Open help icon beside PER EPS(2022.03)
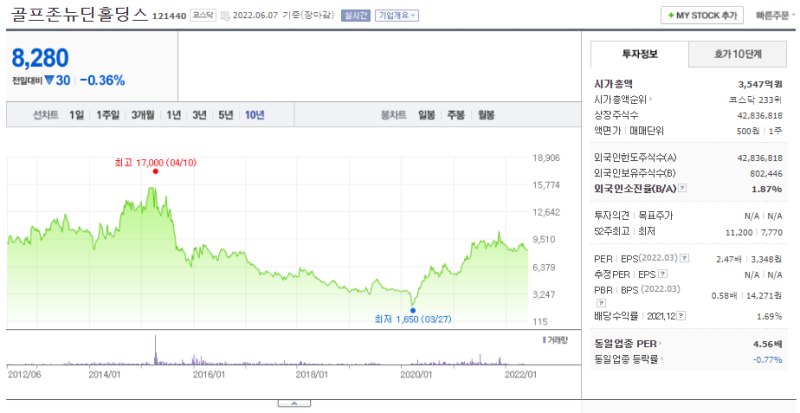The height and width of the screenshot is (413, 800). click(685, 258)
